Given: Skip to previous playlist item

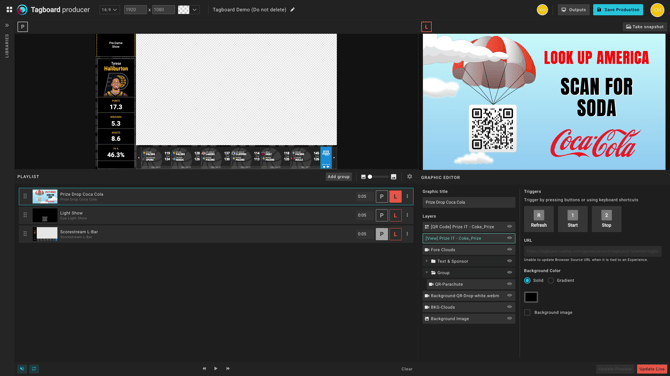Looking at the screenshot, I should [204, 368].
